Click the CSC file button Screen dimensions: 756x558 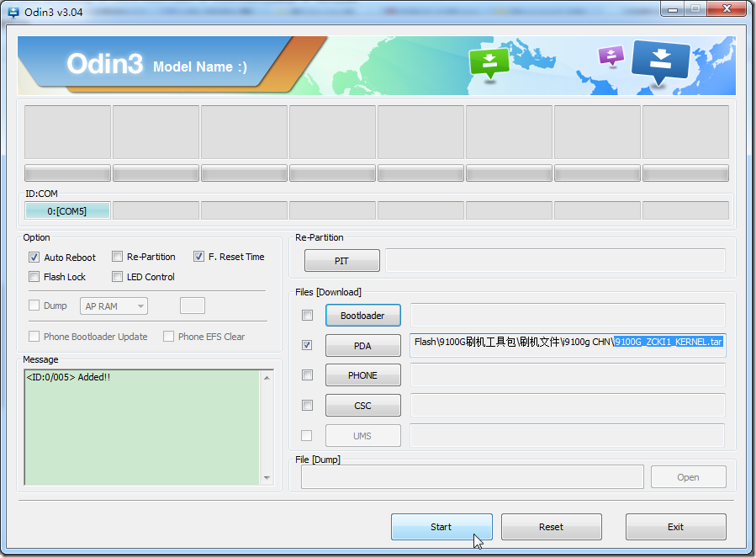363,406
